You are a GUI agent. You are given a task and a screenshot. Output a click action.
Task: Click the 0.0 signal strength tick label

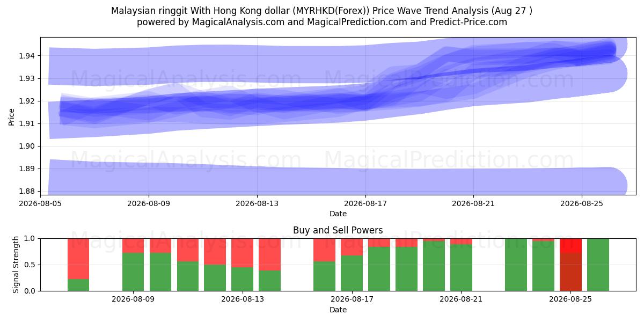(30, 291)
